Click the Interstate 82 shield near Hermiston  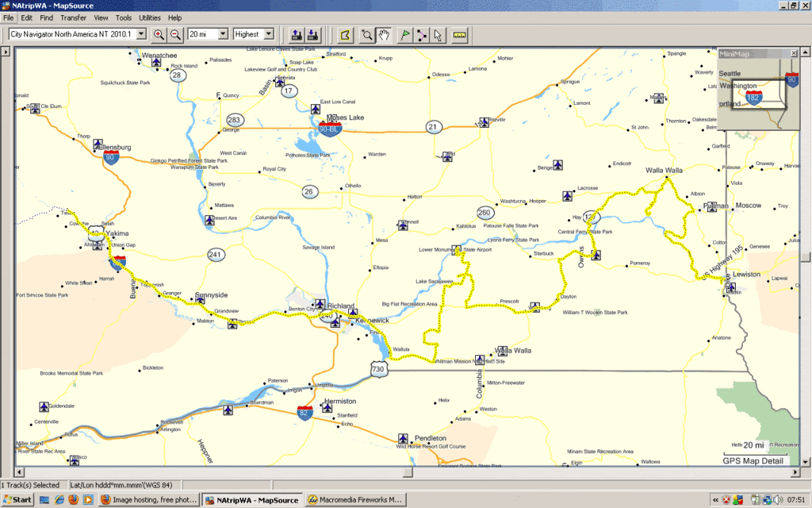(x=304, y=413)
